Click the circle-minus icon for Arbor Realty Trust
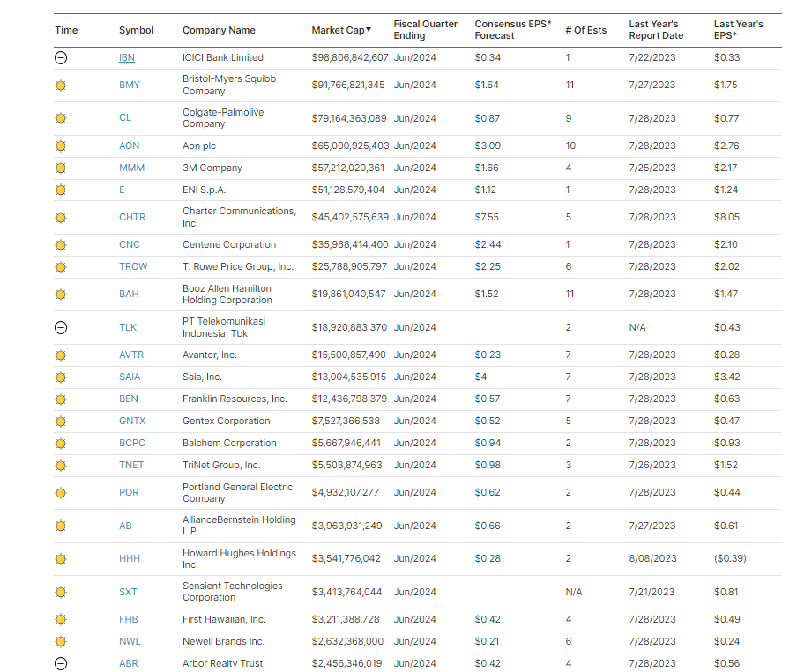 61,663
